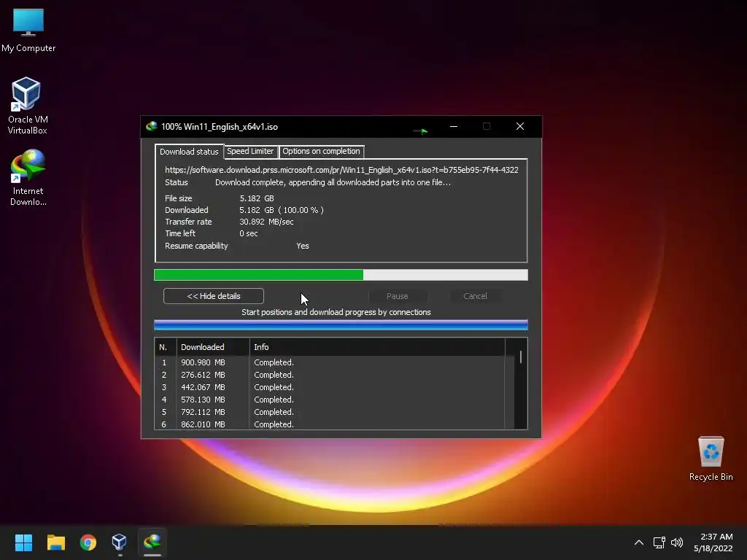Click 'Start positions and download progress' label
Viewport: 747px width, 560px height.
click(x=336, y=312)
